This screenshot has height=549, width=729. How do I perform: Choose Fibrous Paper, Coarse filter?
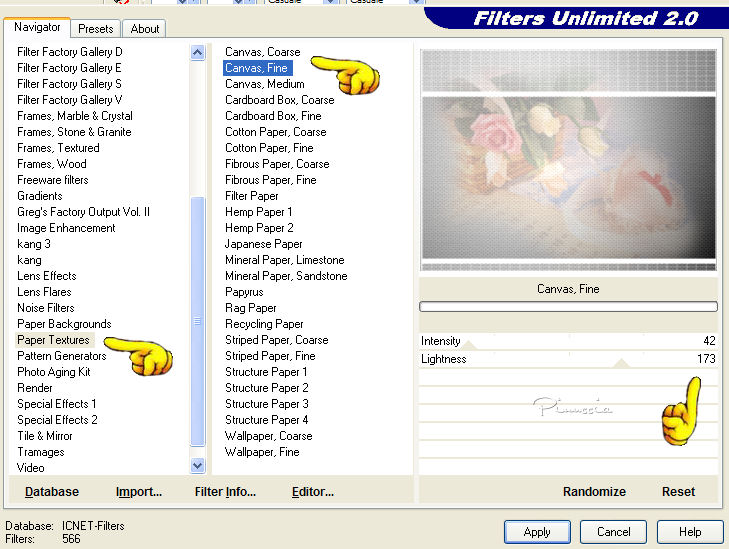coord(277,164)
